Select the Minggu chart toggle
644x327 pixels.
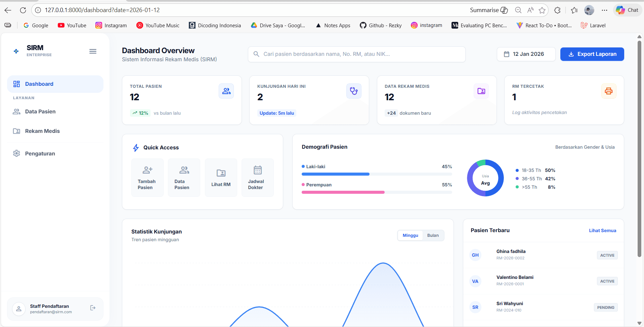(x=410, y=235)
